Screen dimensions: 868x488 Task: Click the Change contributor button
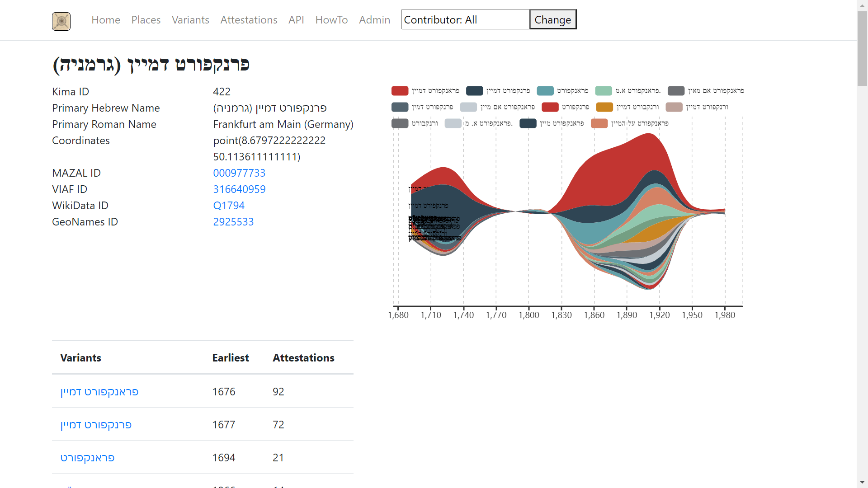pos(553,19)
